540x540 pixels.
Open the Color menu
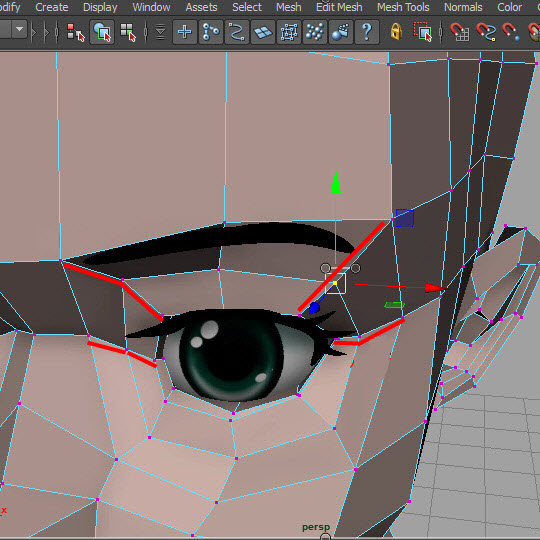[509, 7]
